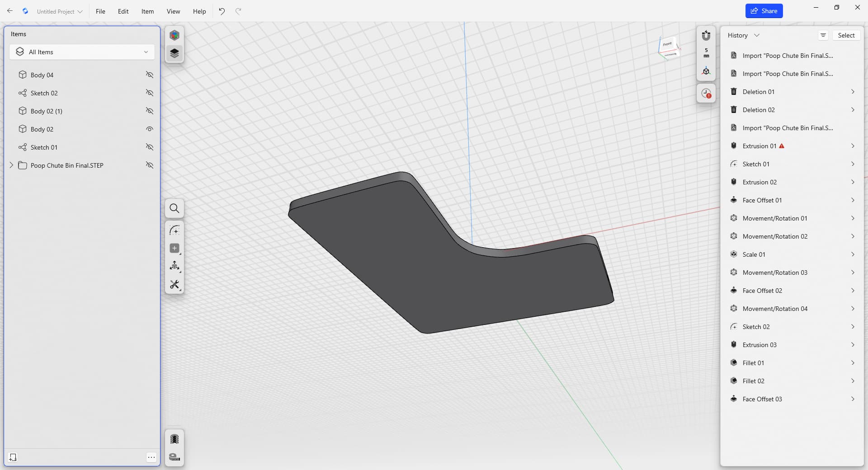The image size is (868, 470).
Task: Open the File menu
Action: [x=100, y=11]
